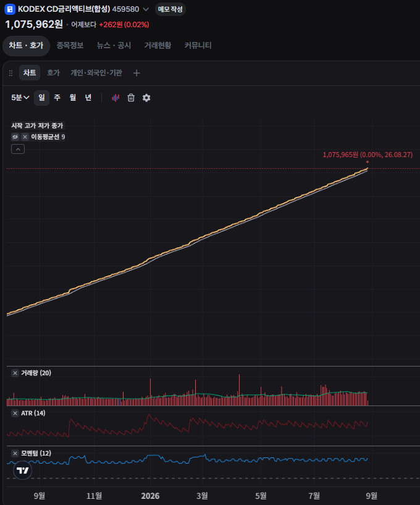420x505 pixels.
Task: Click the TradingView logo button
Action: (22, 470)
